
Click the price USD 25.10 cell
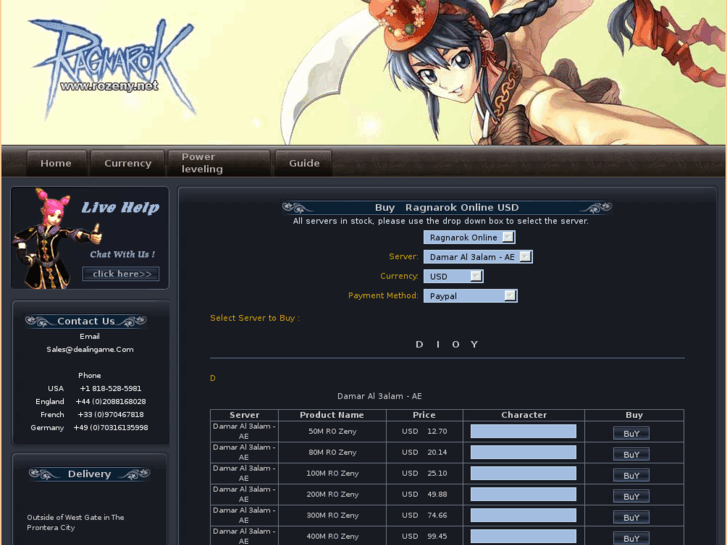(x=424, y=473)
